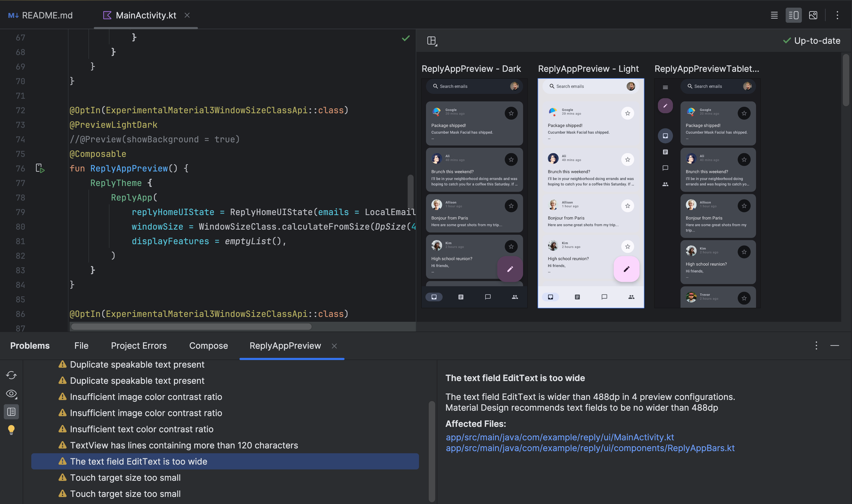Toggle split code and preview mode
852x504 pixels.
pyautogui.click(x=793, y=15)
